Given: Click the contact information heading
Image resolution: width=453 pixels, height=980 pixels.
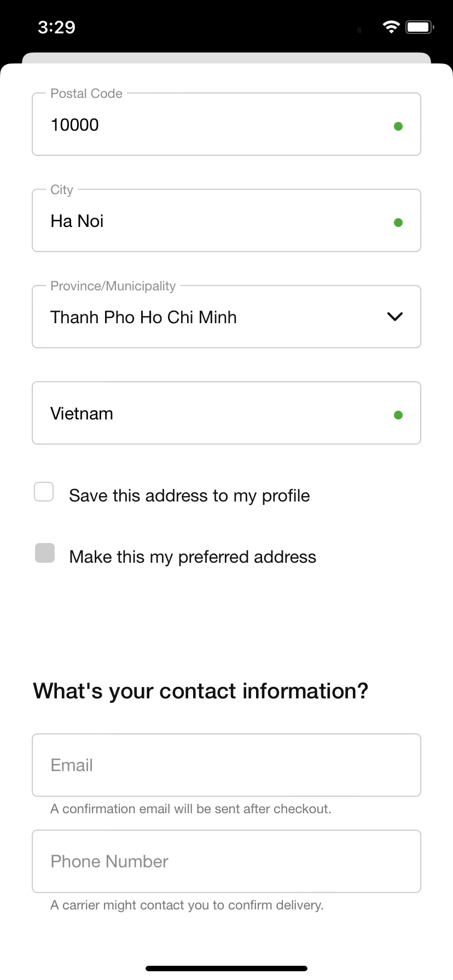Looking at the screenshot, I should click(x=201, y=691).
